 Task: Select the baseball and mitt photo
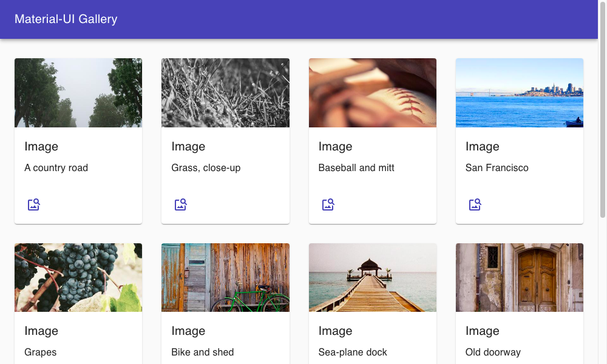[x=373, y=93]
